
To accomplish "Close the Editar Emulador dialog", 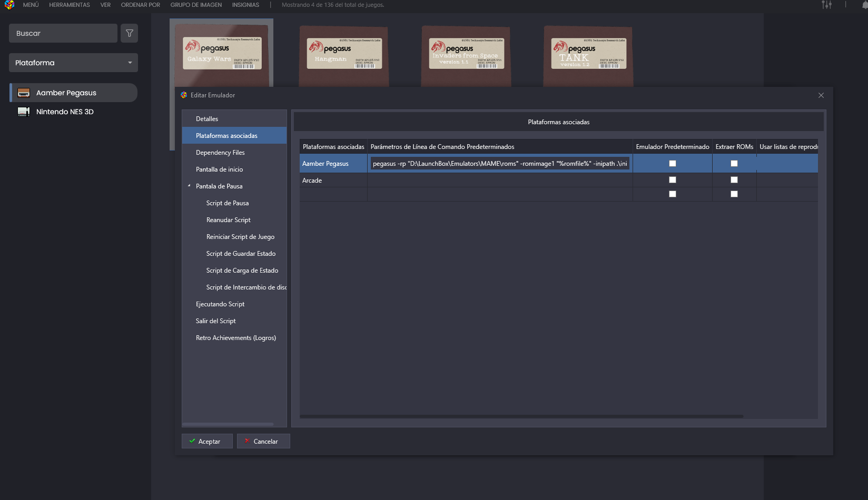I will pos(821,95).
